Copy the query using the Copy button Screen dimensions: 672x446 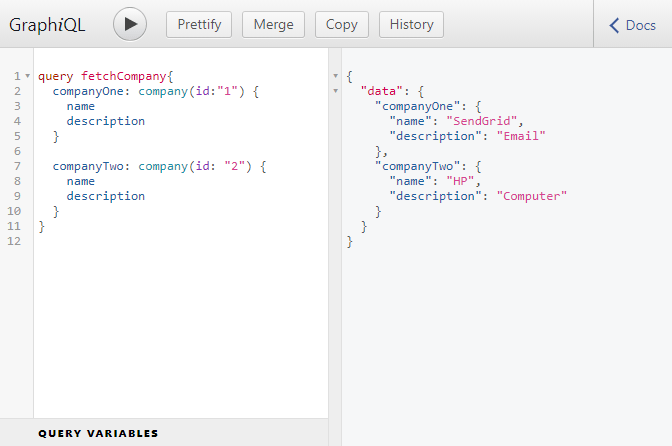(342, 25)
